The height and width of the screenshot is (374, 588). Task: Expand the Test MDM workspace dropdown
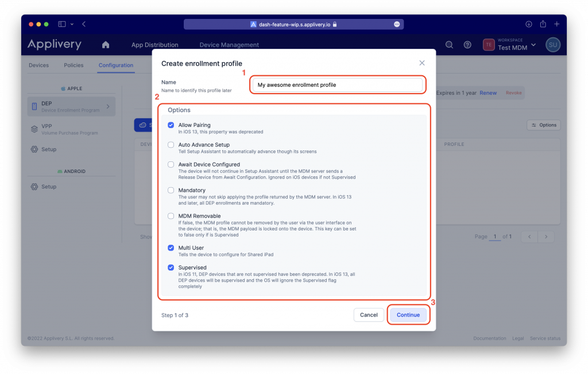[x=533, y=45]
